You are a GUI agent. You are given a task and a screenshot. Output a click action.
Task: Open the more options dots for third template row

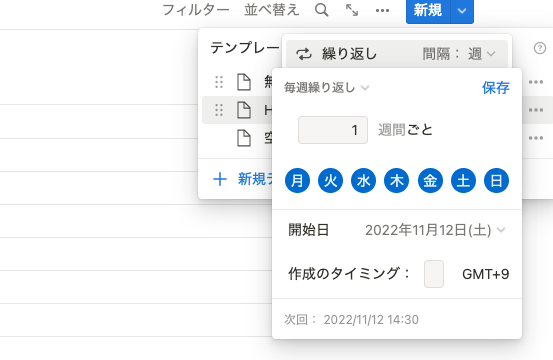[536, 138]
